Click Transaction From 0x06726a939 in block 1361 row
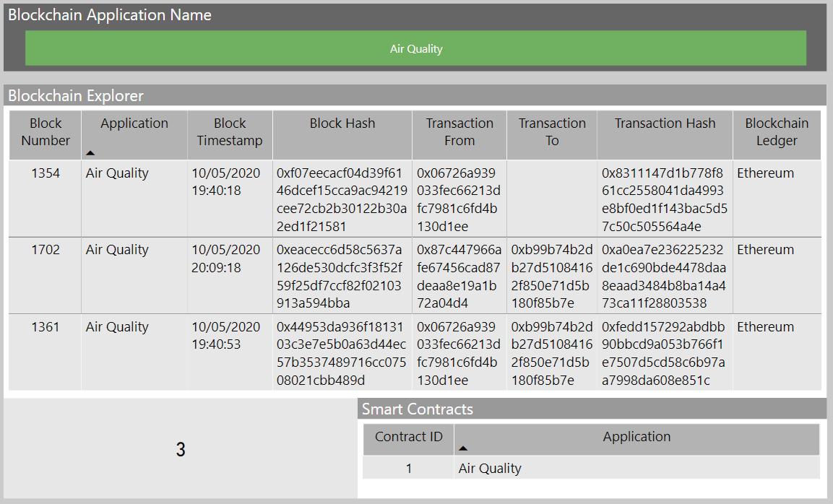 [459, 353]
